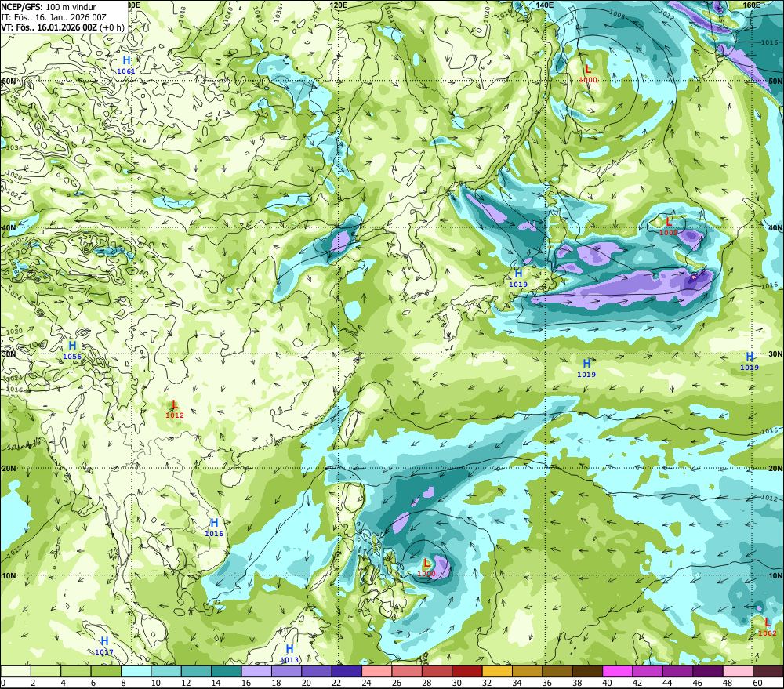
Task: Select the dark teal 14–16 legend swatch
Action: coord(227,672)
